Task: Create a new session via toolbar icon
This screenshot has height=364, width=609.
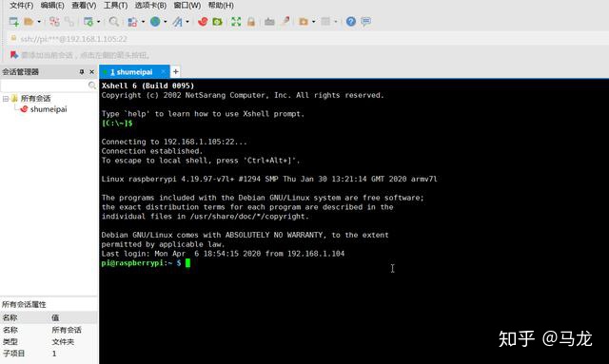Action: [14, 22]
